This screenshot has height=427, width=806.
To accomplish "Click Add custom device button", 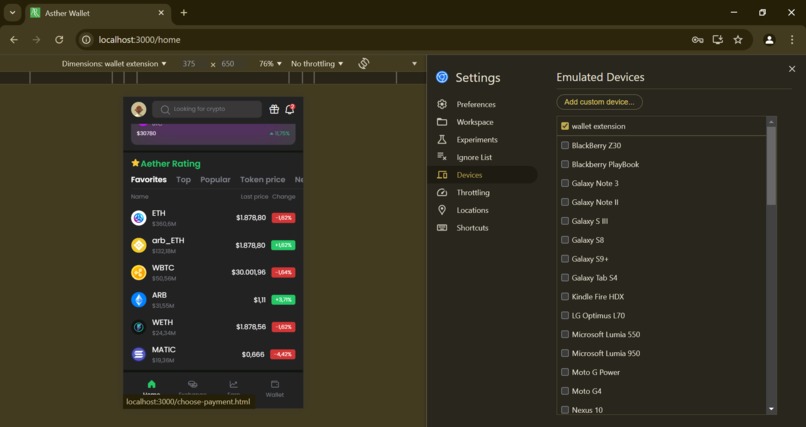I will [599, 102].
